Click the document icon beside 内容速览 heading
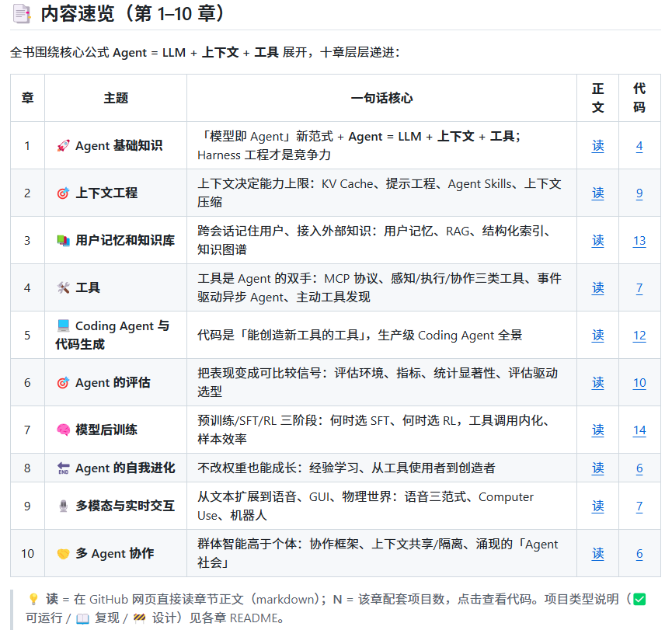The width and height of the screenshot is (672, 630). [22, 14]
